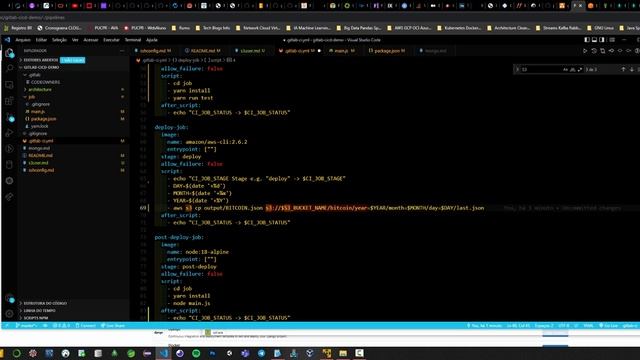The width and height of the screenshot is (640, 360).
Task: Open the Manage gear icon in activity bar
Action: (9, 314)
